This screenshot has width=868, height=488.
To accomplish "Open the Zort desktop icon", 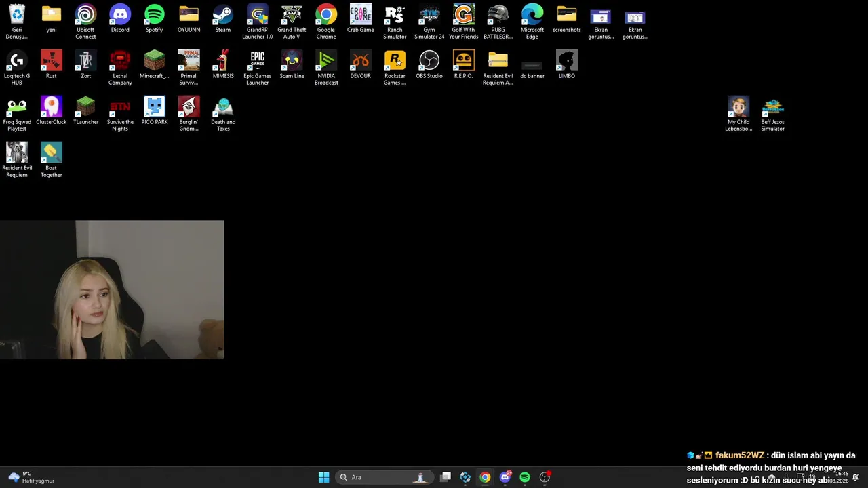I will point(85,65).
